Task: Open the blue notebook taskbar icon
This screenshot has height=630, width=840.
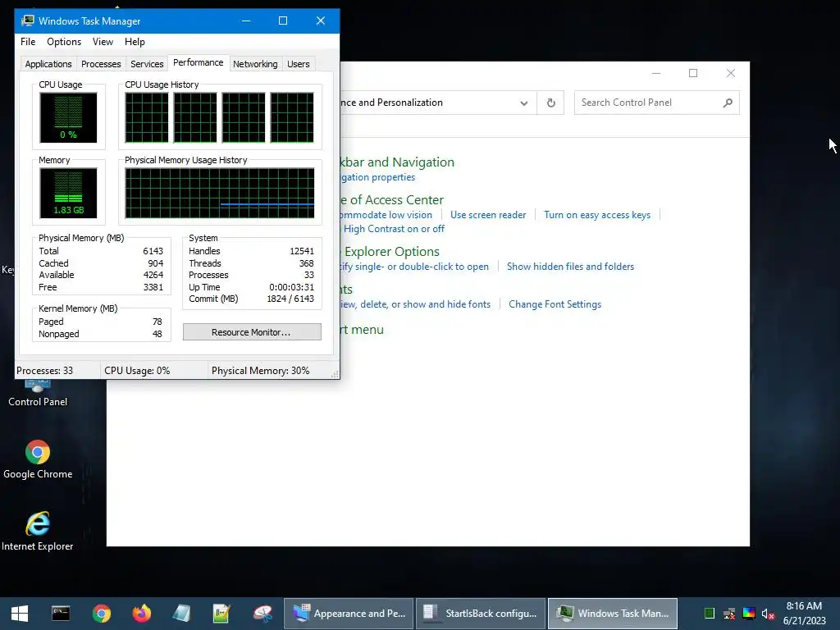Action: click(181, 614)
